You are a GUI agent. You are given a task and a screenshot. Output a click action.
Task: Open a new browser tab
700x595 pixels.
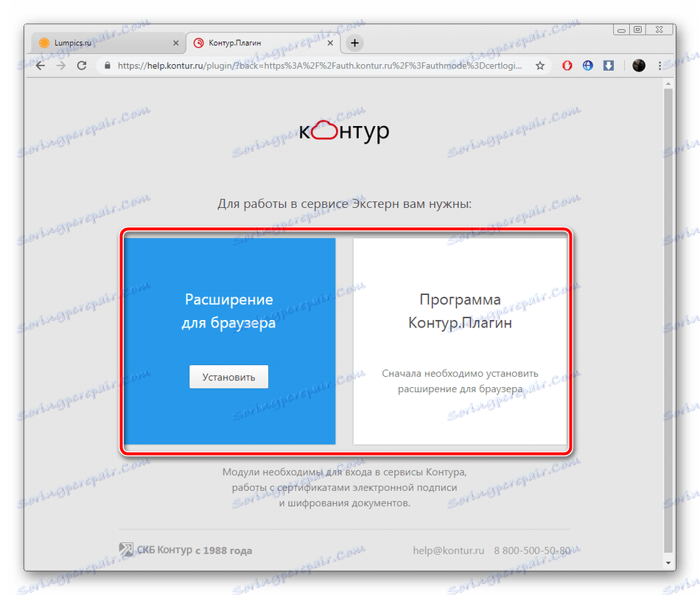(x=355, y=43)
